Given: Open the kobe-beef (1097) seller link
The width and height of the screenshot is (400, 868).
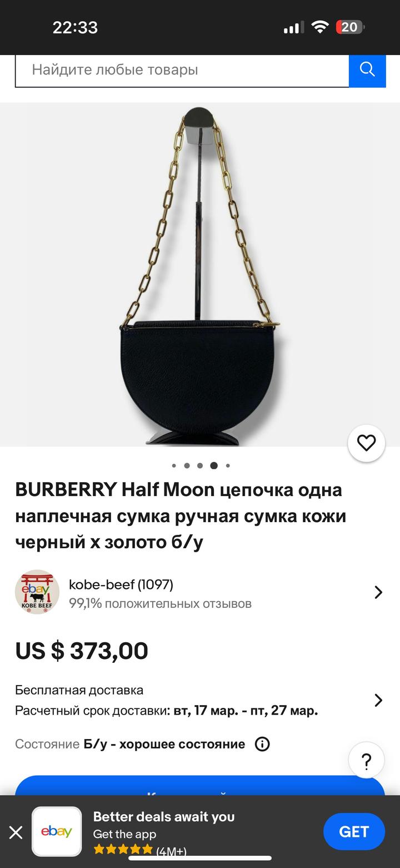Looking at the screenshot, I should tap(121, 584).
